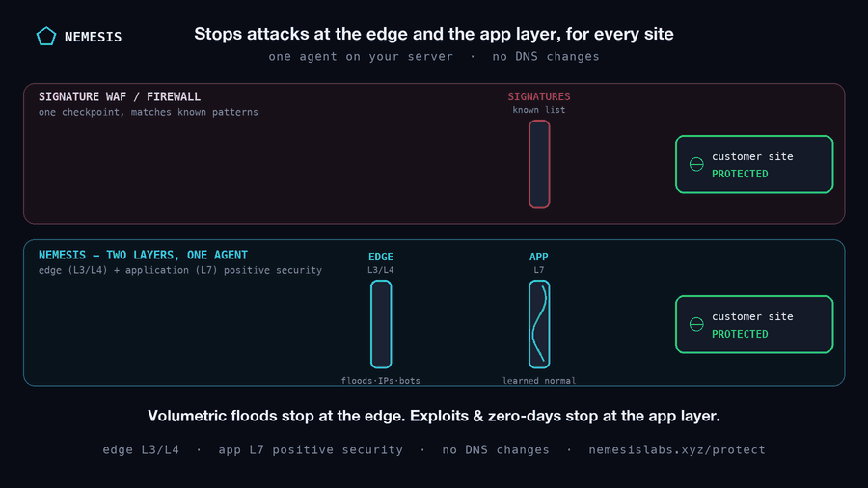Click "edge L3/L4" in the footer line
The width and height of the screenshot is (868, 488).
point(141,449)
